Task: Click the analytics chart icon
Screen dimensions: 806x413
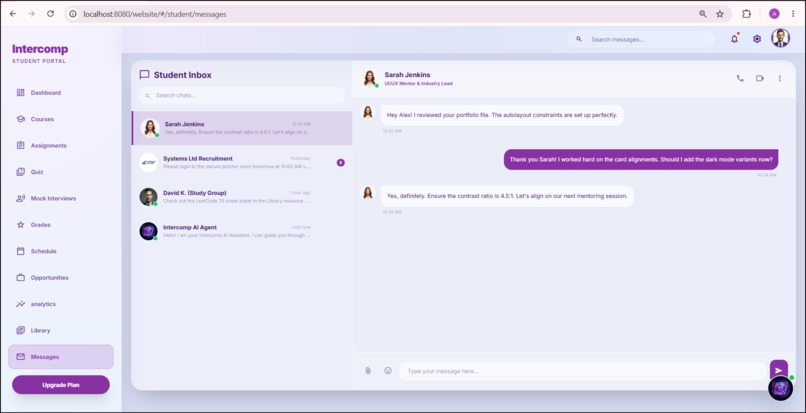Action: coord(21,304)
